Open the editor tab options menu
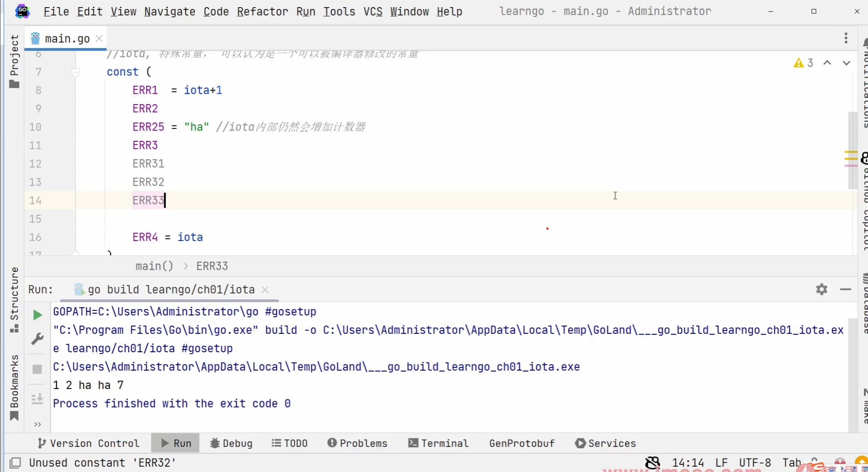The image size is (868, 472). pos(846,38)
